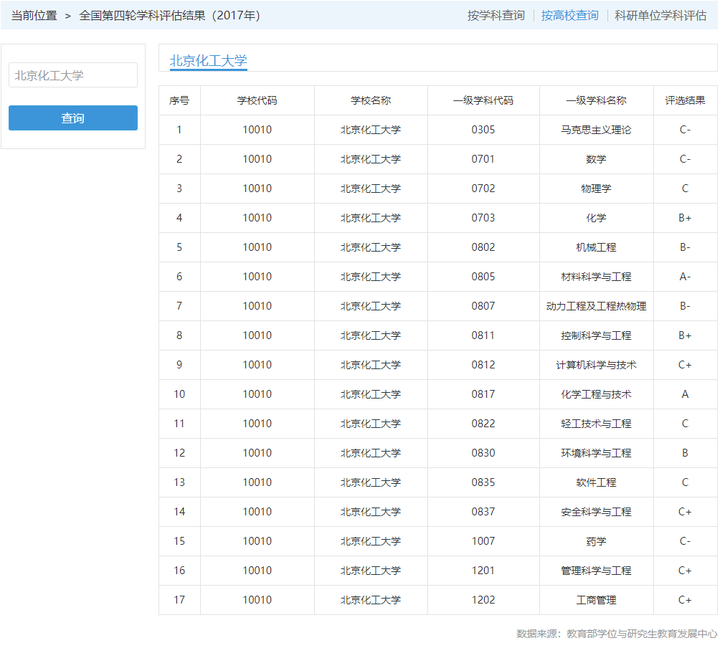
Task: Click the 工商管理 subject cell
Action: pos(596,600)
